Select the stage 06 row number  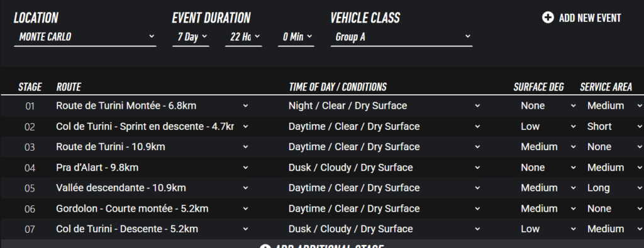pos(30,209)
